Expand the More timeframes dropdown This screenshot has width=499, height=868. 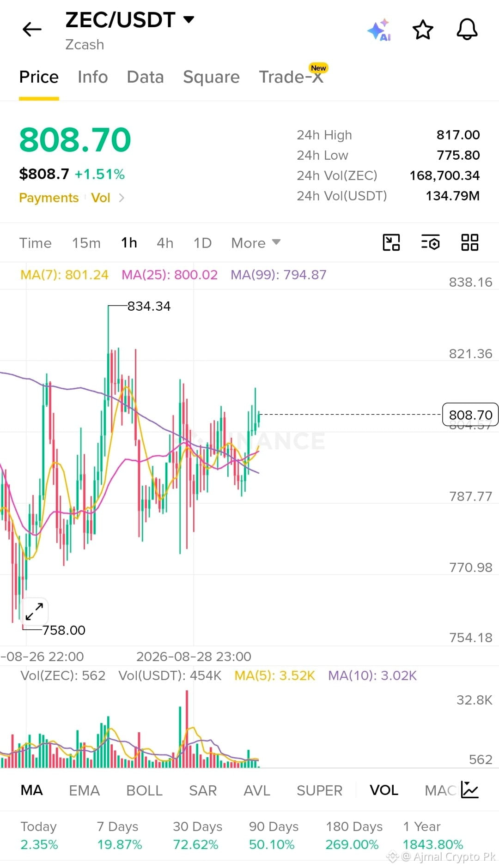click(256, 243)
